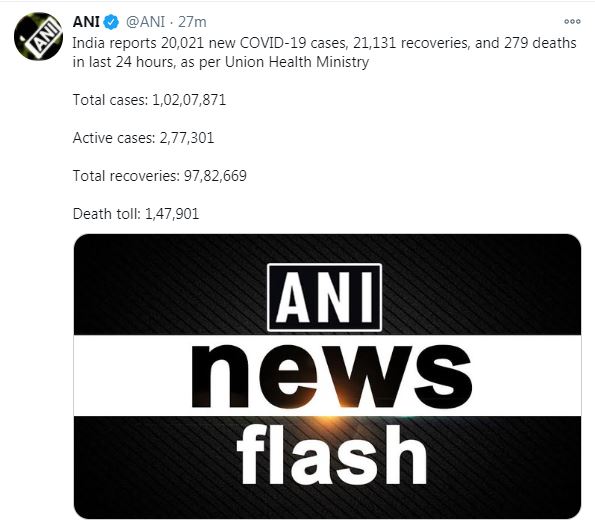Image resolution: width=595 pixels, height=525 pixels.
Task: Click the orange flare in the image
Action: coord(327,419)
